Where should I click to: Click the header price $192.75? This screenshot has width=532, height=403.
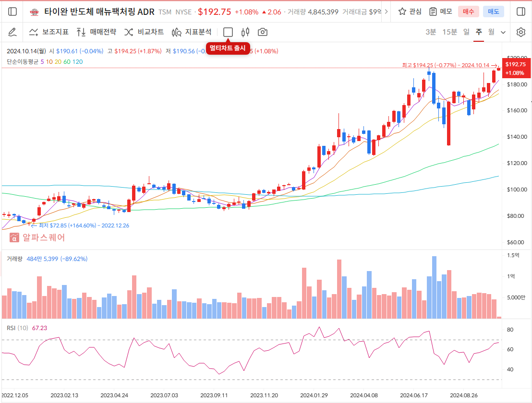[215, 12]
